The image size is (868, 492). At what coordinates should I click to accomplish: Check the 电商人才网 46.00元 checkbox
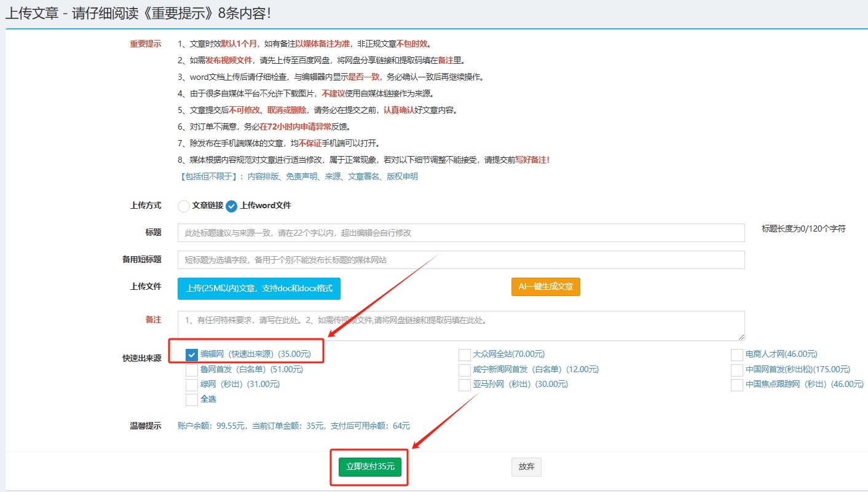pyautogui.click(x=737, y=355)
